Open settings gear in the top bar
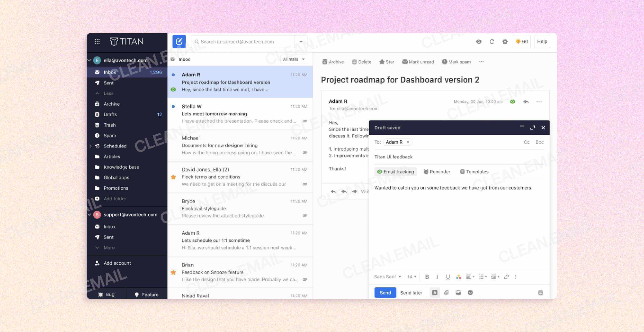644x332 pixels. pyautogui.click(x=505, y=41)
